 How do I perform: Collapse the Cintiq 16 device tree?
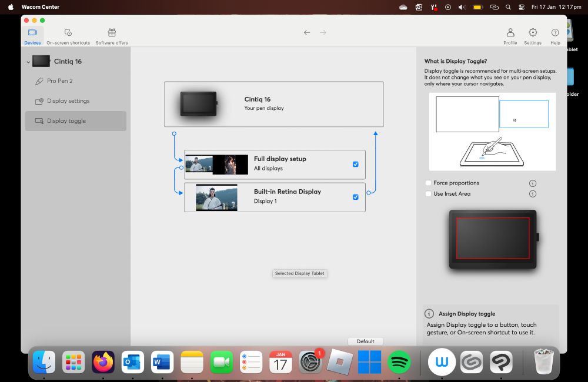pyautogui.click(x=28, y=62)
